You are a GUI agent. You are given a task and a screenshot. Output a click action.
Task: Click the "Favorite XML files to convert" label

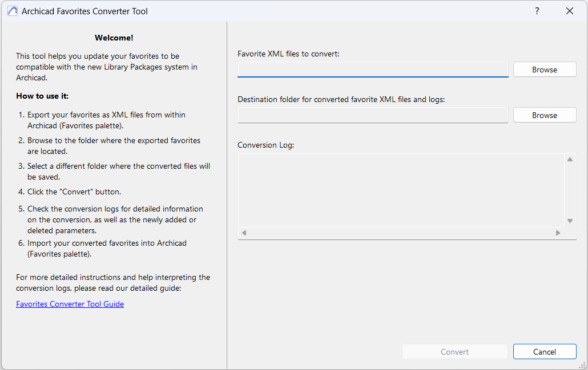pos(288,54)
